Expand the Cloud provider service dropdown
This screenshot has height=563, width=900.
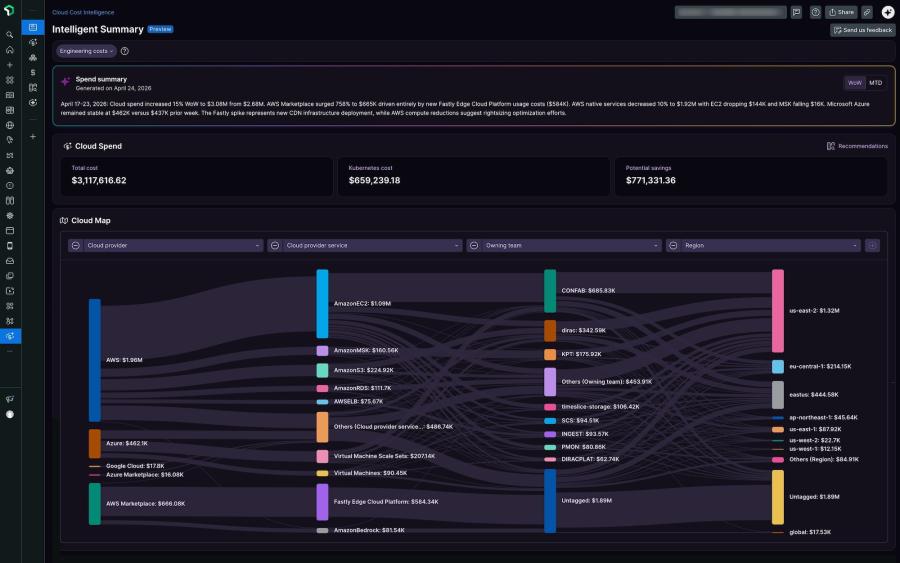pos(372,246)
